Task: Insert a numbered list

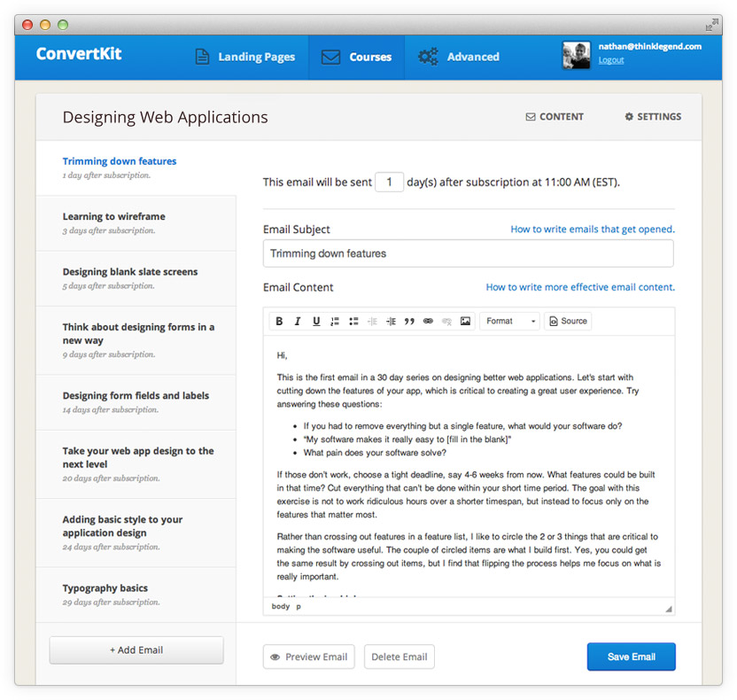Action: [x=335, y=322]
